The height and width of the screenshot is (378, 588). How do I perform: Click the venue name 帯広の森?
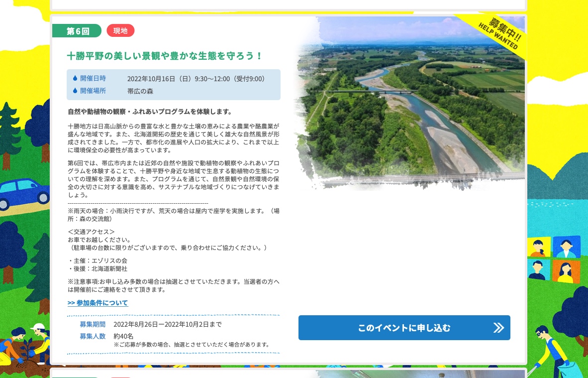click(x=140, y=91)
